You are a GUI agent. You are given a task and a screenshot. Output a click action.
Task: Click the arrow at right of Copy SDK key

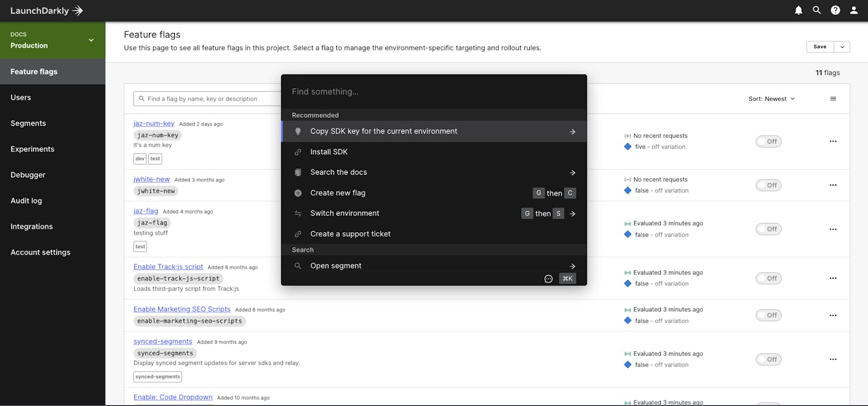click(x=573, y=132)
